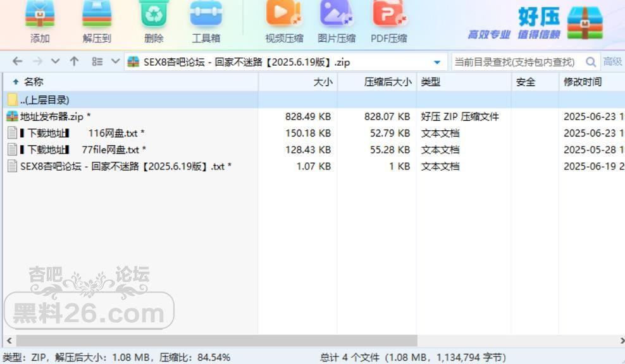Open the view mode dropdown chevron
Image resolution: width=625 pixels, height=364 pixels.
point(115,61)
